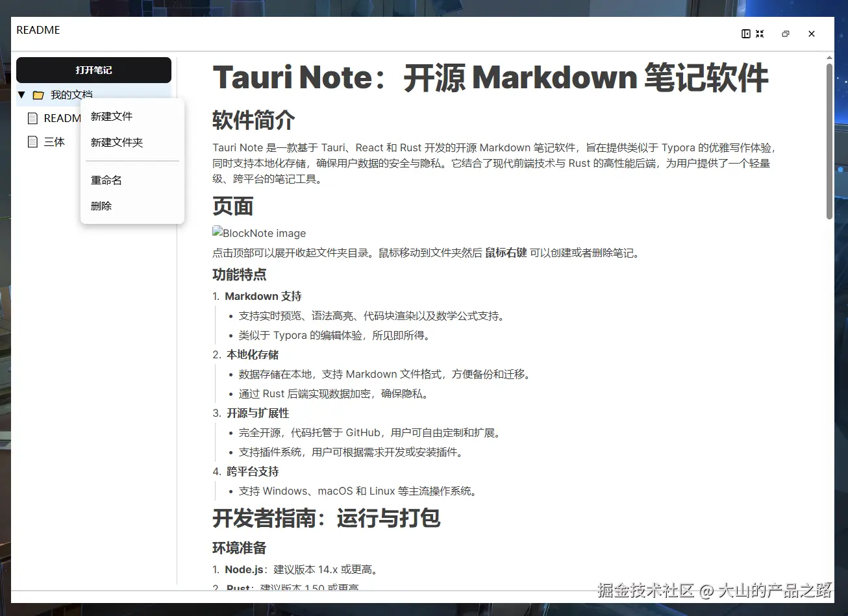
Task: Click the Markdown 支持 list item
Action: 263,296
